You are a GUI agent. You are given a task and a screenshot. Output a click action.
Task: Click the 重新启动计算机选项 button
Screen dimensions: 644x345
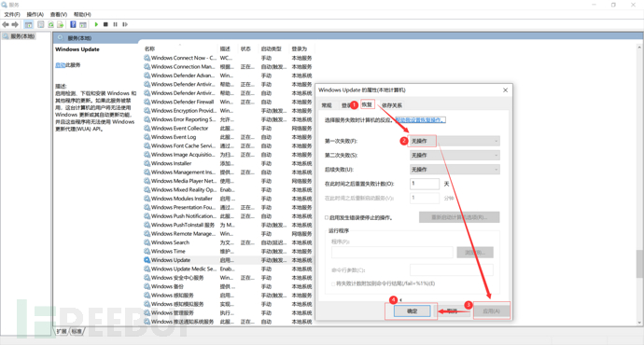click(459, 217)
